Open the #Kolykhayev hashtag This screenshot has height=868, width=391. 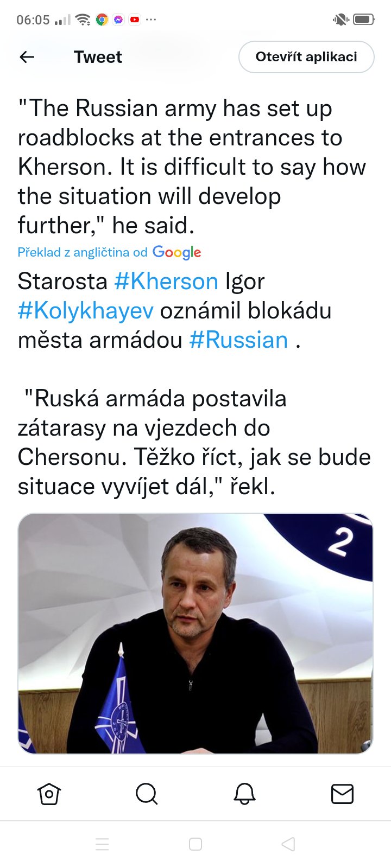tap(86, 310)
